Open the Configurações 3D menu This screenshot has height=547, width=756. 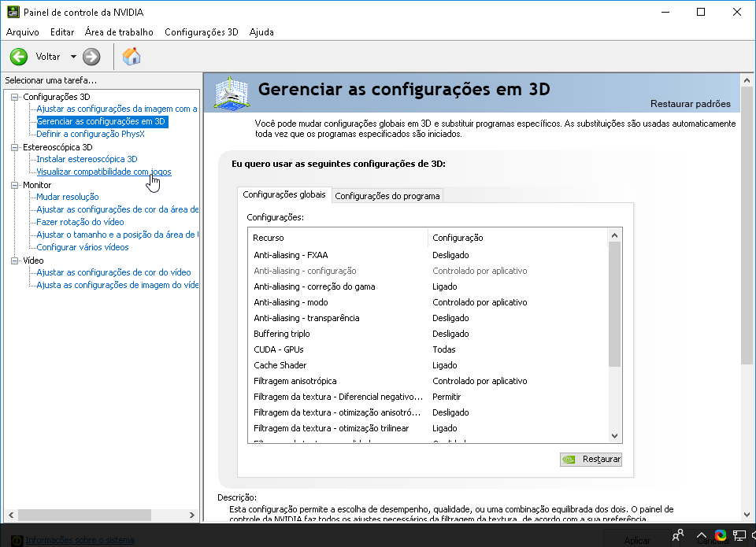(202, 32)
